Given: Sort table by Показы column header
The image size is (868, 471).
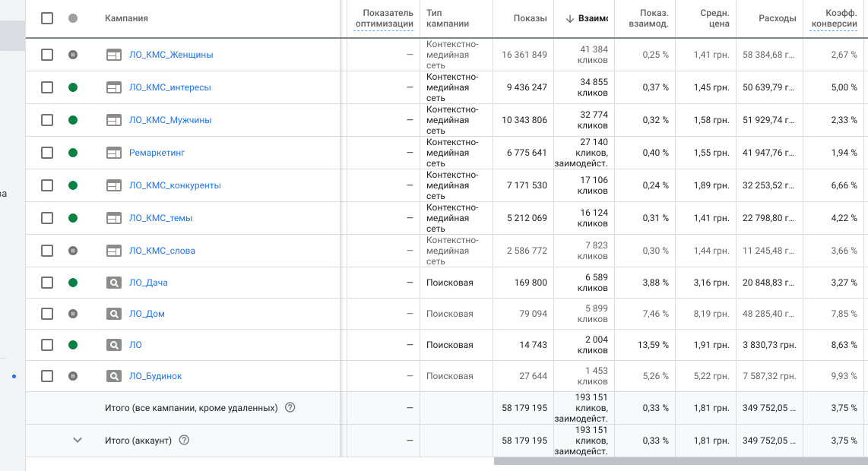Looking at the screenshot, I should (530, 18).
